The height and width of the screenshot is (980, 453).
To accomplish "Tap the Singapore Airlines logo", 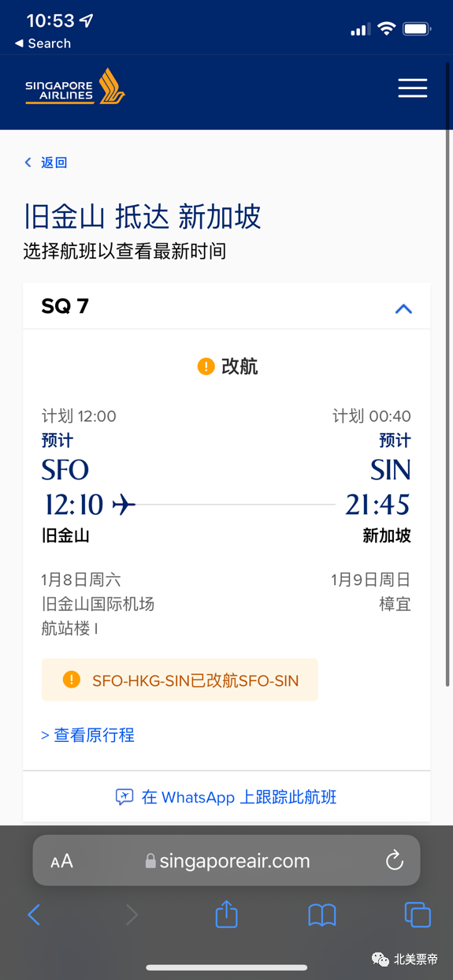I will (x=75, y=87).
